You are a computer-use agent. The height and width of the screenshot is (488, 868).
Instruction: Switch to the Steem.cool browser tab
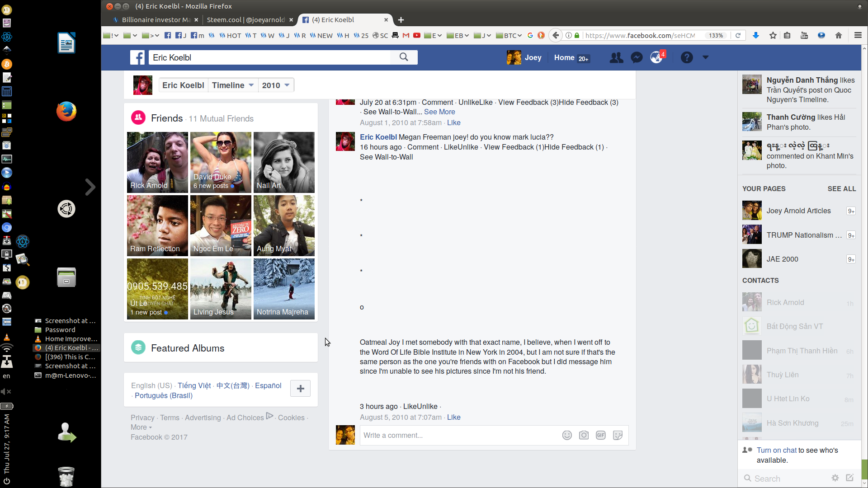tap(246, 20)
